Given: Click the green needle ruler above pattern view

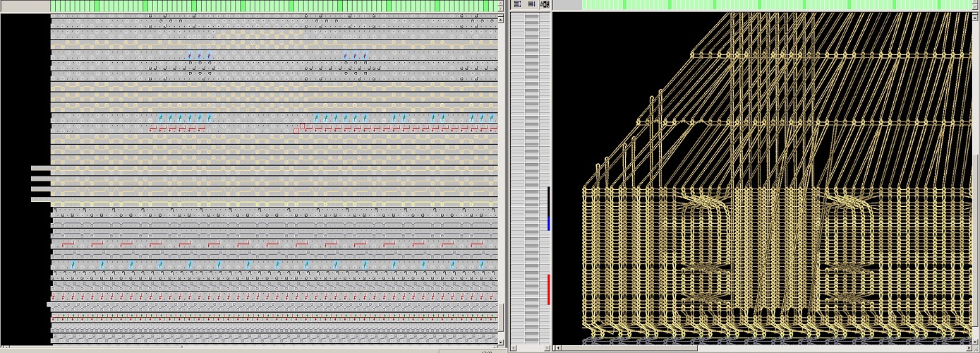Looking at the screenshot, I should click(272, 6).
